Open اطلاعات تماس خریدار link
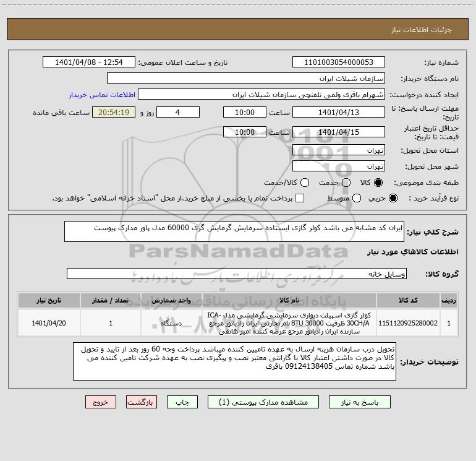 (102, 95)
